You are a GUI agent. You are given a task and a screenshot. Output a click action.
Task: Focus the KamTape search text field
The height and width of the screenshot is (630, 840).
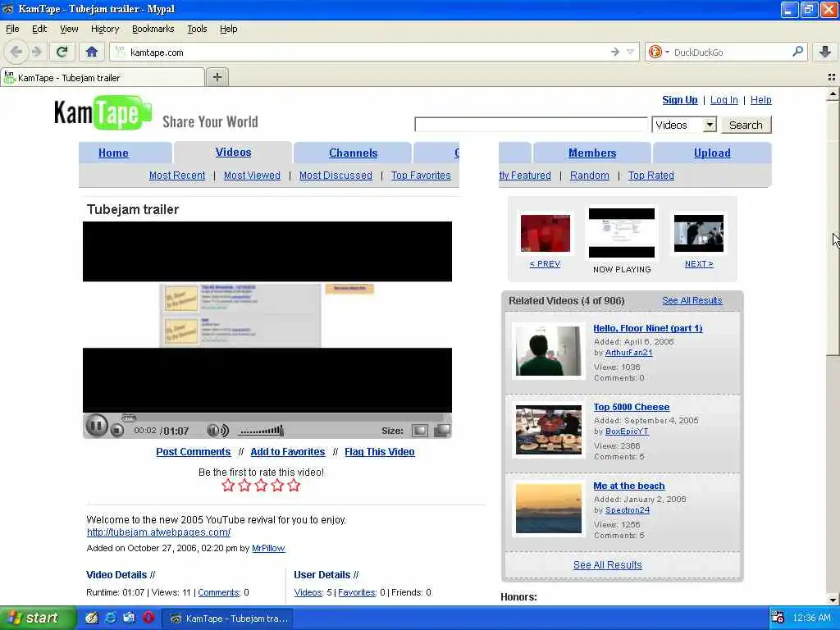click(531, 125)
